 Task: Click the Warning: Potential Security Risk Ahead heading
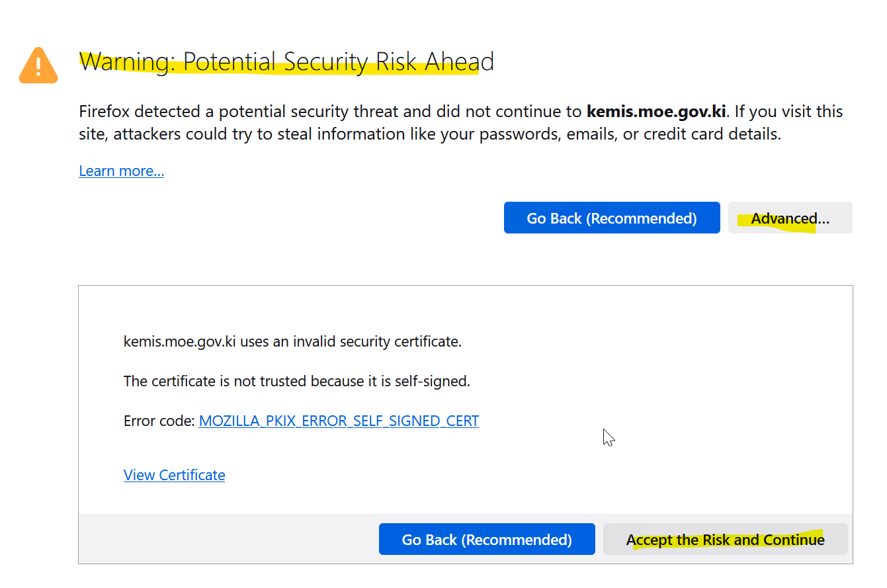(286, 62)
